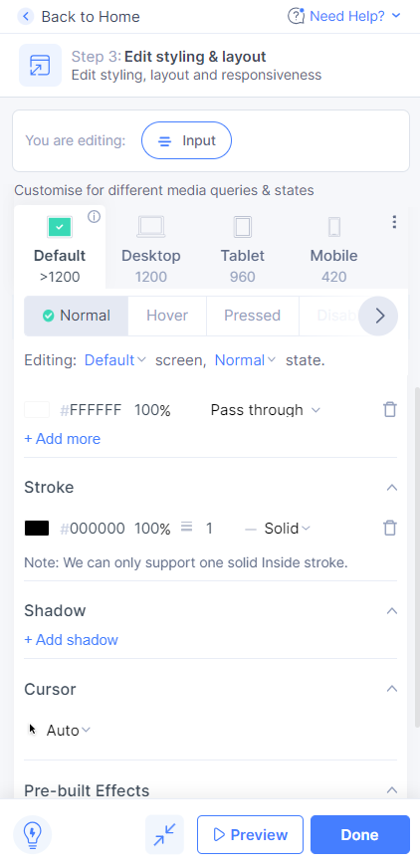Select the Pressed state
420x868 pixels.
(x=253, y=316)
